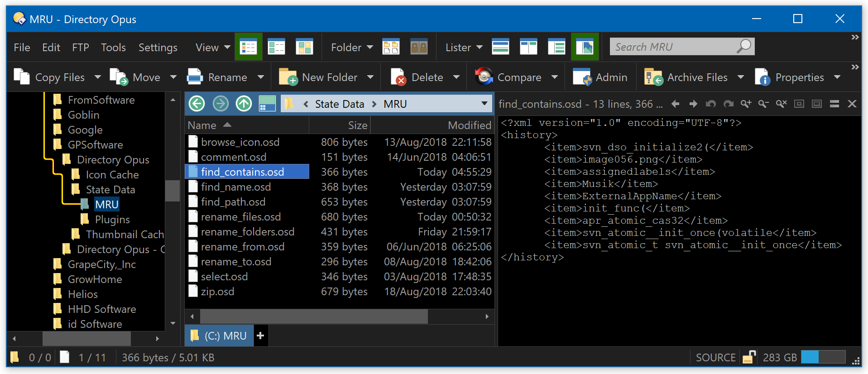Toggle Details view mode icon

coord(248,47)
